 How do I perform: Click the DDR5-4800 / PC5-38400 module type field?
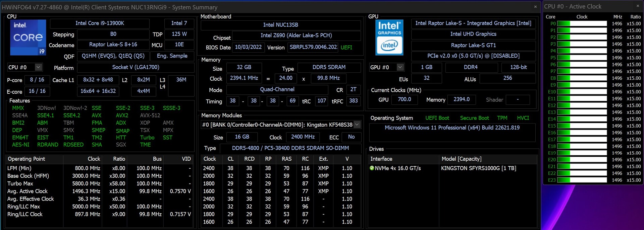[290, 148]
